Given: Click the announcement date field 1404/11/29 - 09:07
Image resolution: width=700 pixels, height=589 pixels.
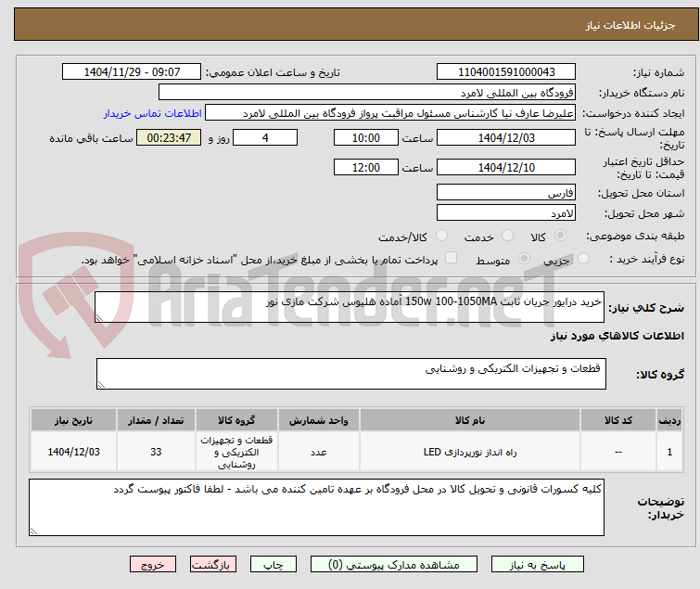Looking at the screenshot, I should coord(132,72).
